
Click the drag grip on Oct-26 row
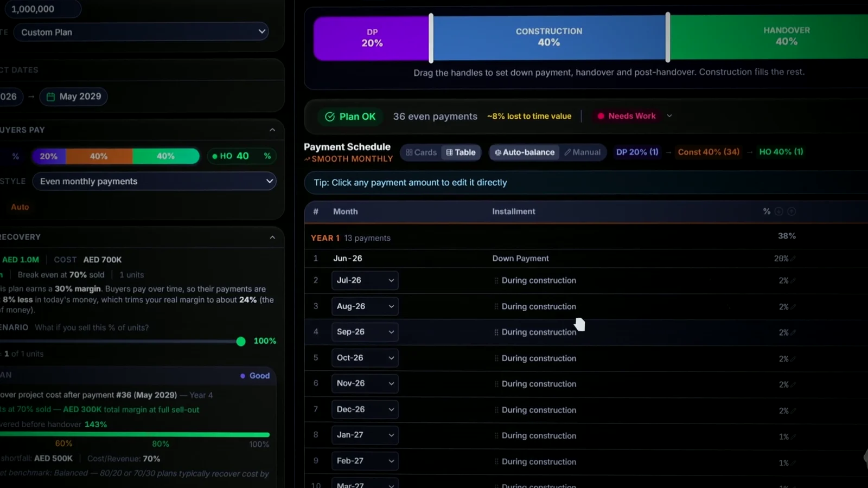(496, 358)
